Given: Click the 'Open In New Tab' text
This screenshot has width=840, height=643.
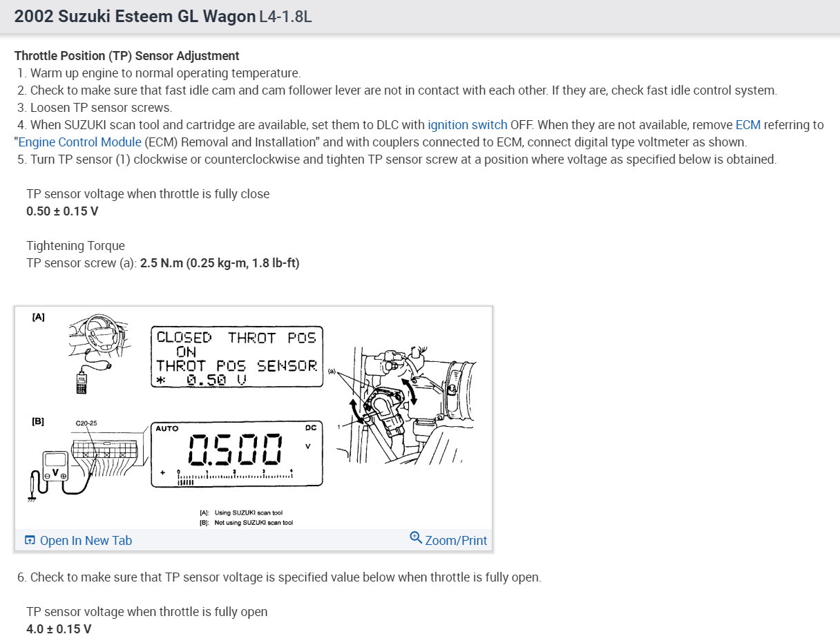Looking at the screenshot, I should click(x=86, y=540).
